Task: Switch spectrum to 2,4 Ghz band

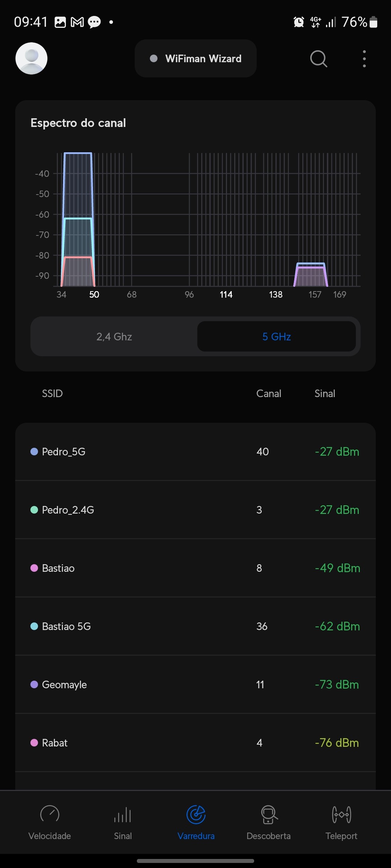Action: click(114, 337)
